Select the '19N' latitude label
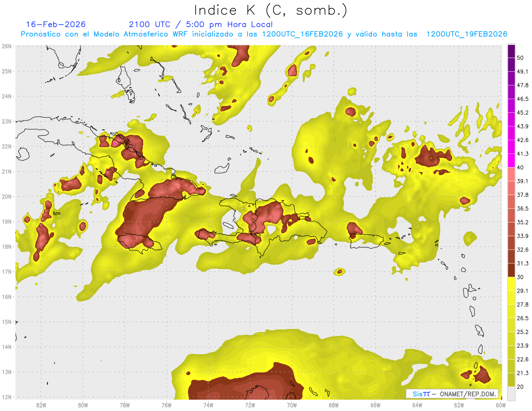532x411 pixels. coord(7,222)
